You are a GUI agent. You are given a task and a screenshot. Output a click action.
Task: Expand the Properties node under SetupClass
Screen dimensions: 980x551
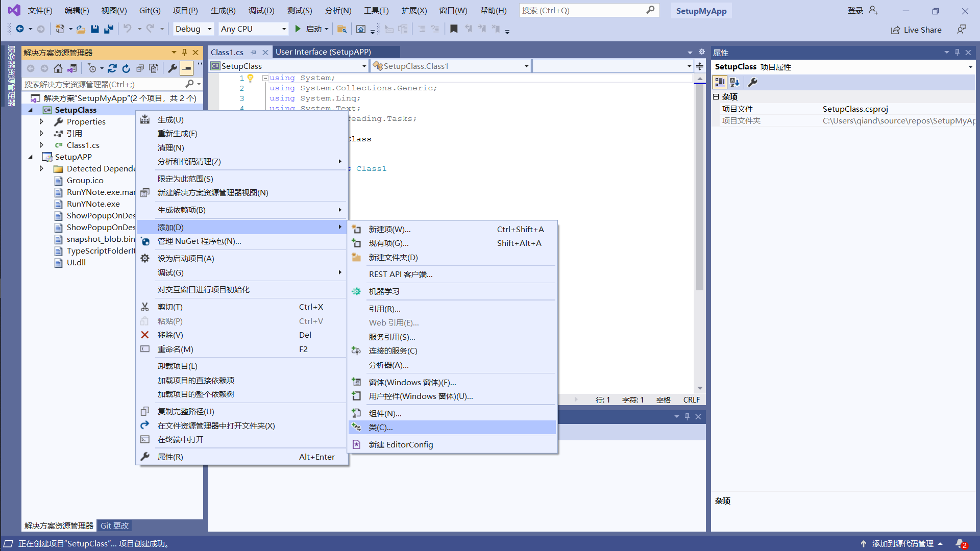pos(41,121)
